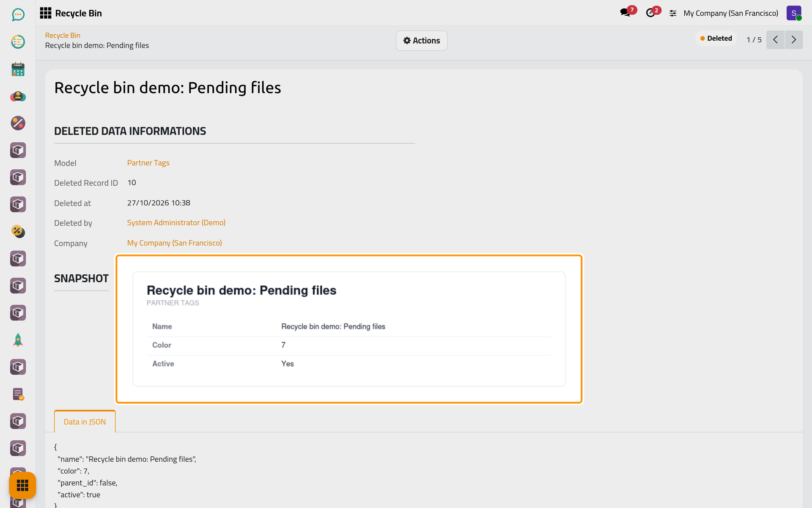Open the Contacts app in sidebar
Image resolution: width=812 pixels, height=508 pixels.
(x=18, y=96)
